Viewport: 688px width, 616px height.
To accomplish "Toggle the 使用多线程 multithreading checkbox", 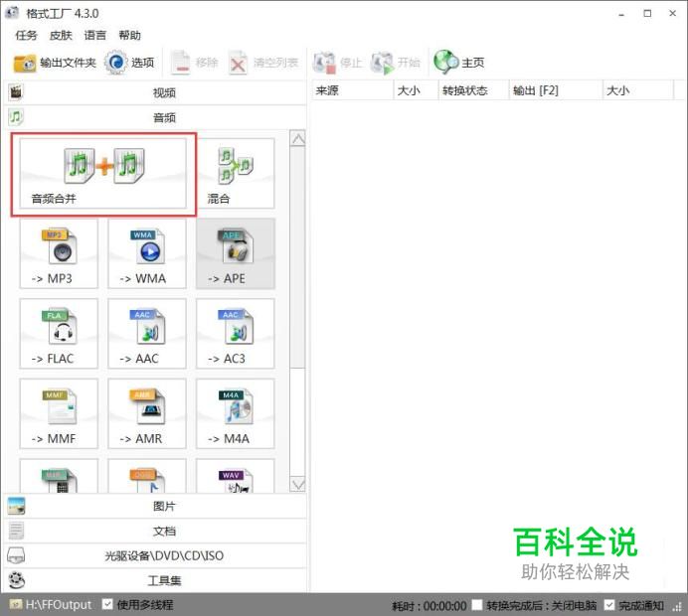I will pos(107,604).
